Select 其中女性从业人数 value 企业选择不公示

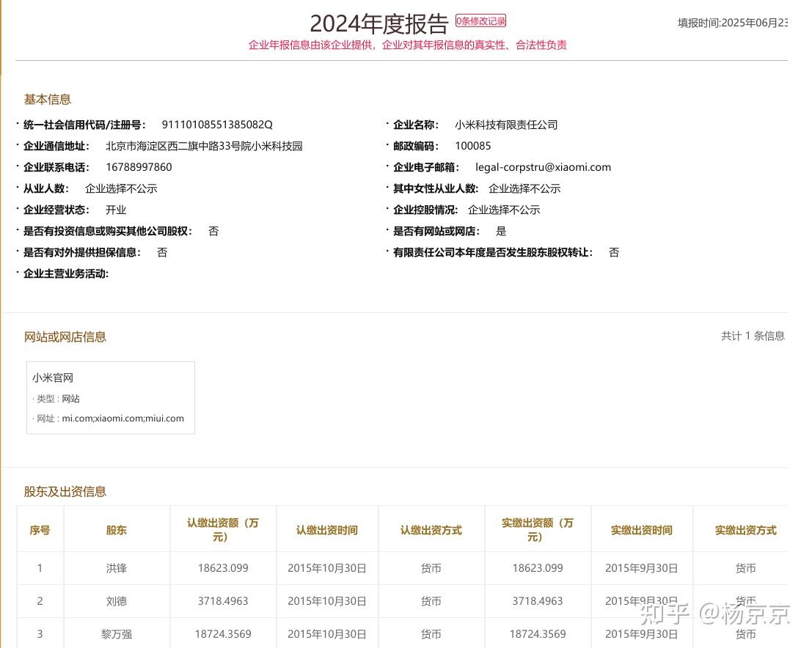(524, 188)
